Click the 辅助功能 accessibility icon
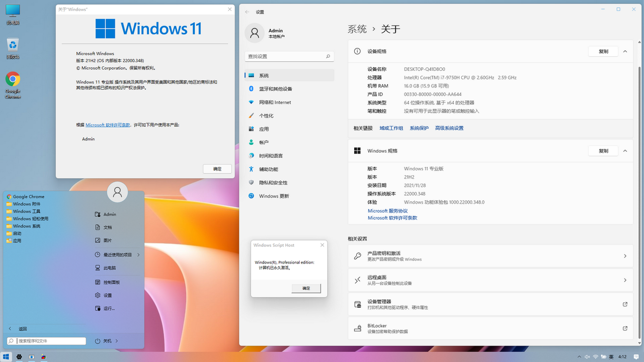This screenshot has width=644, height=362. (251, 169)
